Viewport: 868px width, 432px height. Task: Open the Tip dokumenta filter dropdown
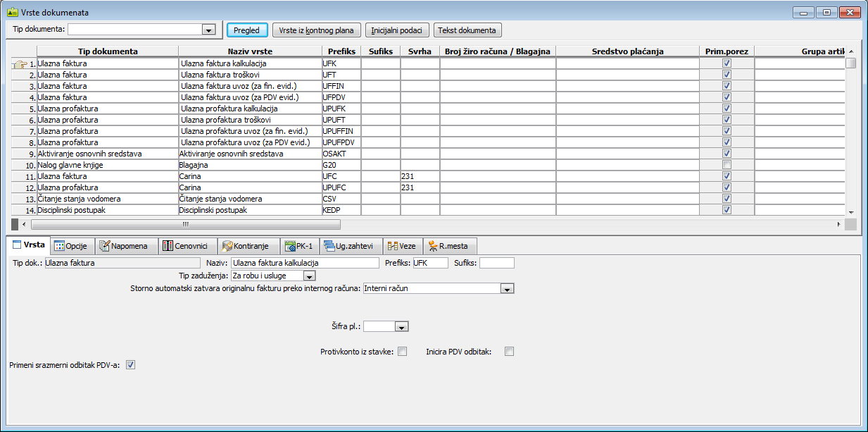208,30
